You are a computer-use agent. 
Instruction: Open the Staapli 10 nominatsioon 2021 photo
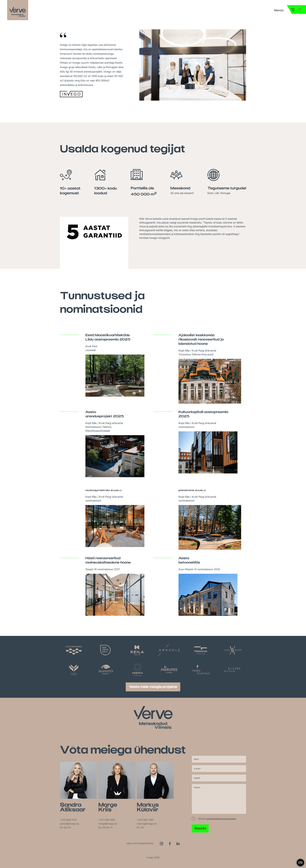point(115,595)
